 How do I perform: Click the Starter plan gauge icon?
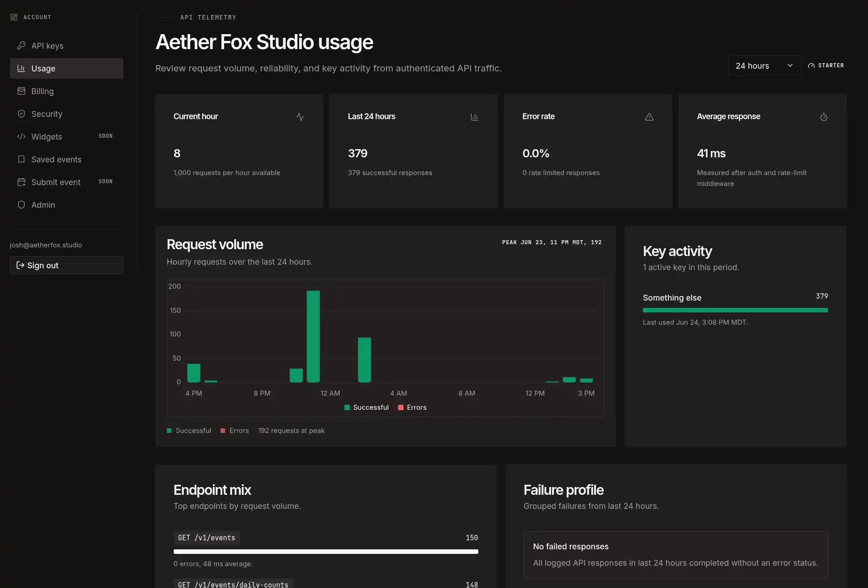point(811,65)
